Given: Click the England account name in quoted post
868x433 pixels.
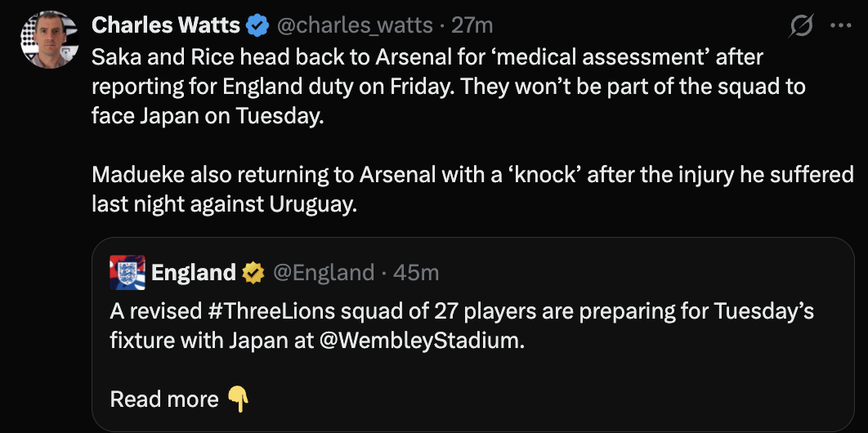Looking at the screenshot, I should click(x=194, y=272).
